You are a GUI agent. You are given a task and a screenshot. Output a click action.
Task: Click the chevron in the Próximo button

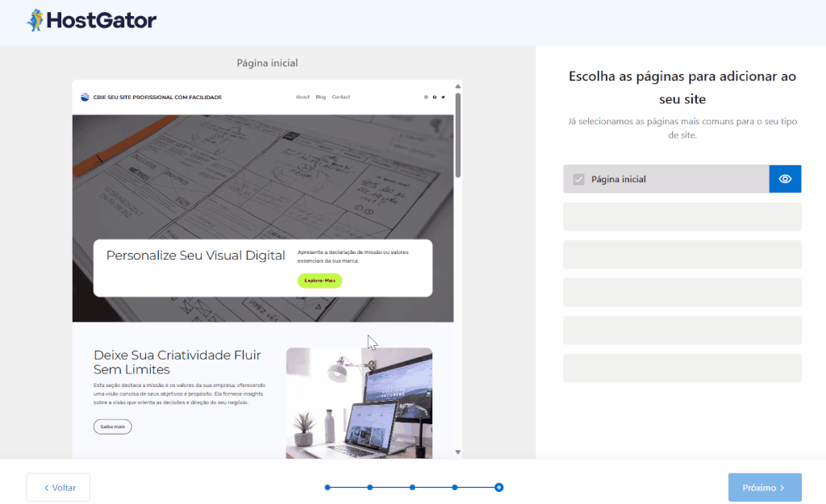click(x=782, y=488)
